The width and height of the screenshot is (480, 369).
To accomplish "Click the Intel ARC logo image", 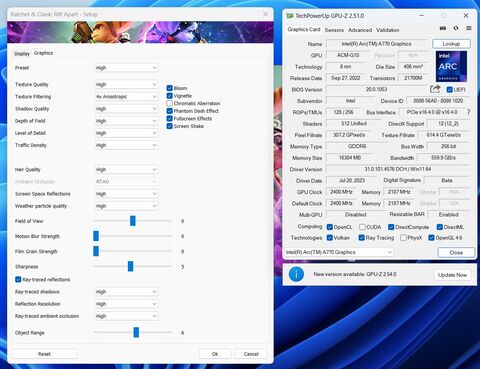I will pyautogui.click(x=451, y=66).
